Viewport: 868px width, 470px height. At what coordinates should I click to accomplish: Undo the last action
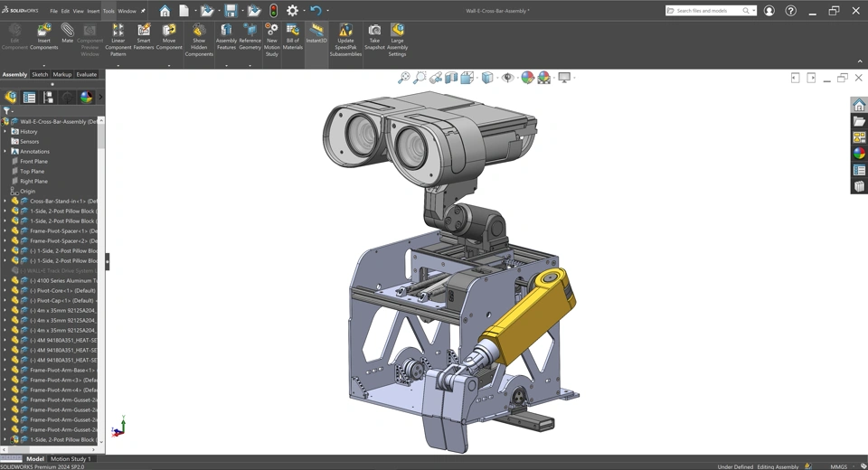pos(316,11)
